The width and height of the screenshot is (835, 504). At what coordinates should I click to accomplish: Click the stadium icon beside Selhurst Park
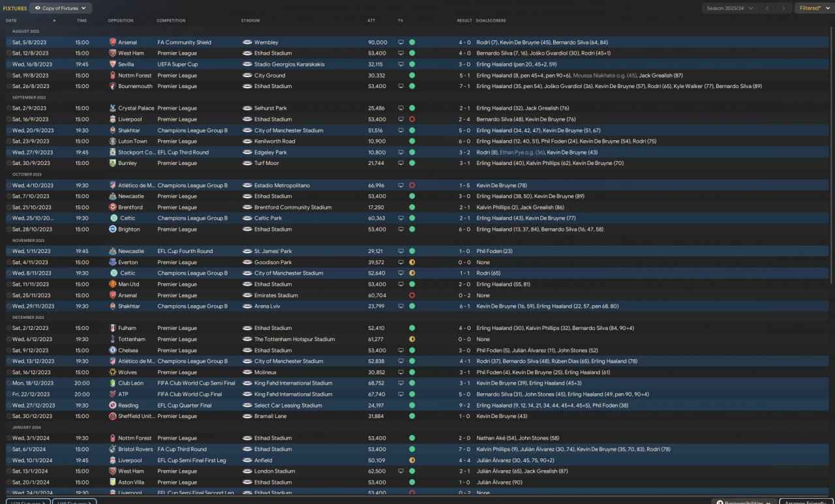[247, 108]
